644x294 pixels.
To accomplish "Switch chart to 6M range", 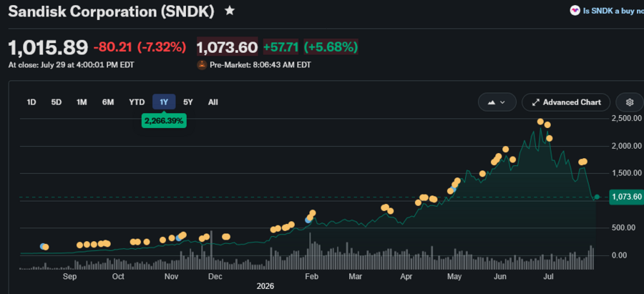I will [108, 102].
